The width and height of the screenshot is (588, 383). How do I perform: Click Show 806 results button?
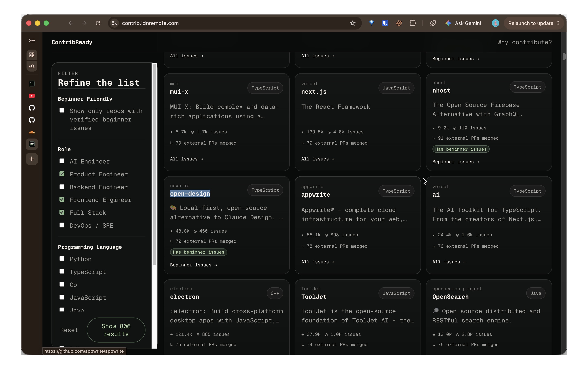(x=116, y=330)
